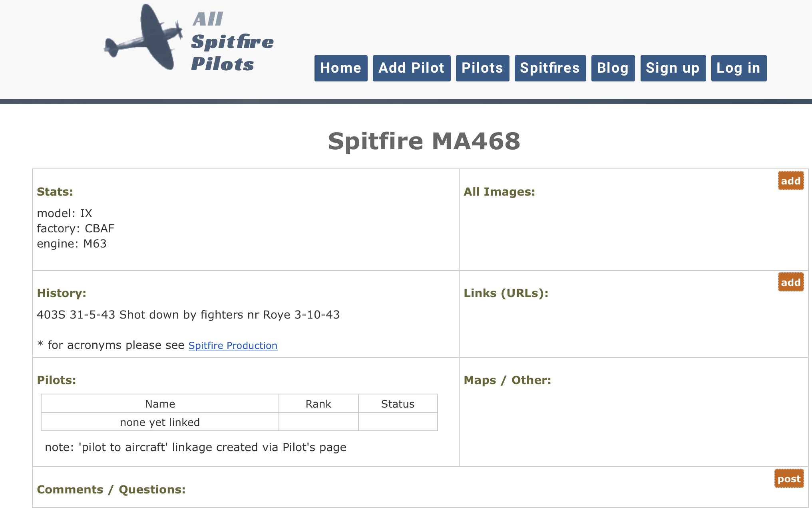812x509 pixels.
Task: Open the Add Pilot page
Action: point(411,68)
